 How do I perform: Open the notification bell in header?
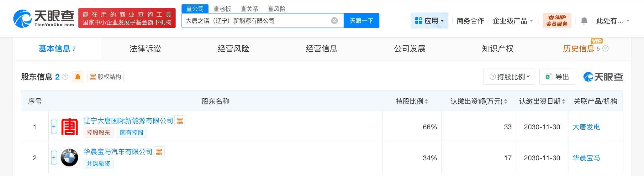click(584, 21)
